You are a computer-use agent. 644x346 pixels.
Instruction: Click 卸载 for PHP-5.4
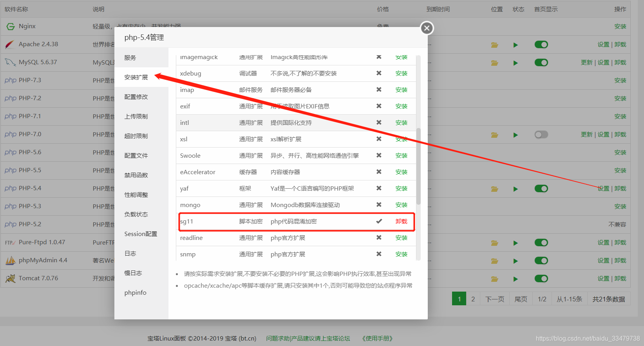[620, 188]
